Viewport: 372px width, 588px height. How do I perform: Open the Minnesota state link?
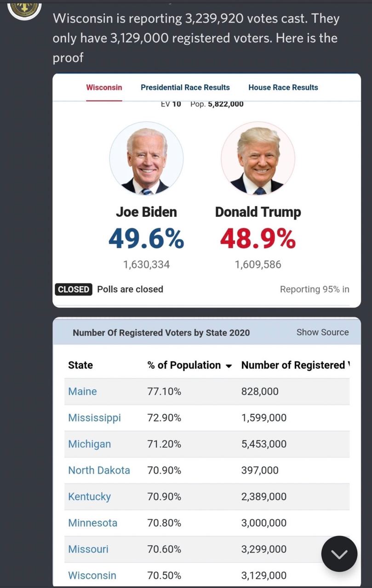tap(92, 523)
